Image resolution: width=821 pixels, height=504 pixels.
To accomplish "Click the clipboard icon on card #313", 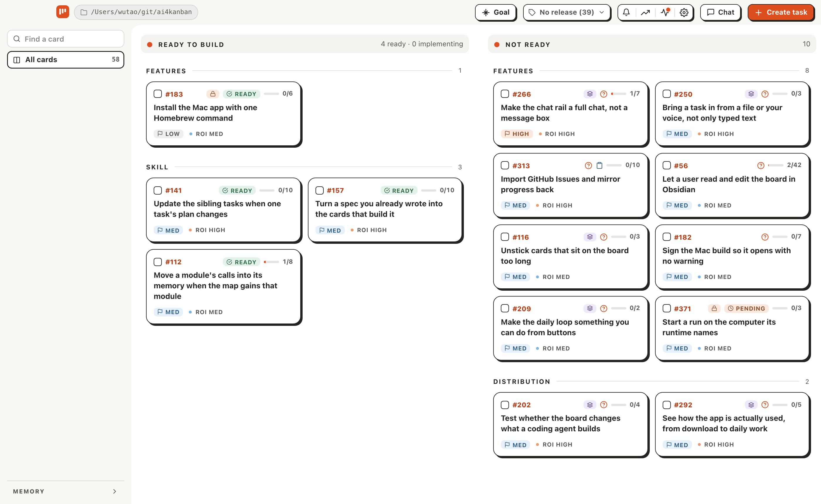I will 600,166.
